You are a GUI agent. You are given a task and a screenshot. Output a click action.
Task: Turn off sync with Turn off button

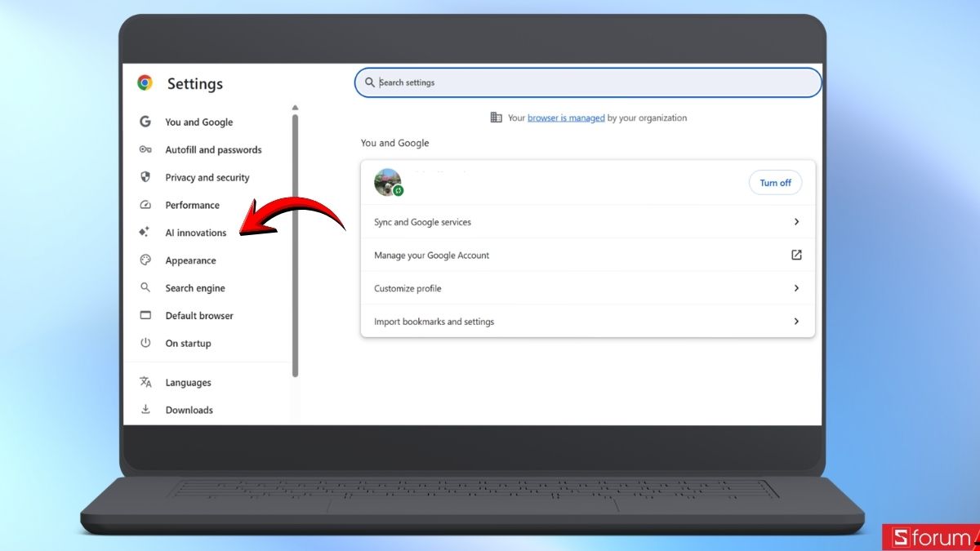tap(775, 183)
